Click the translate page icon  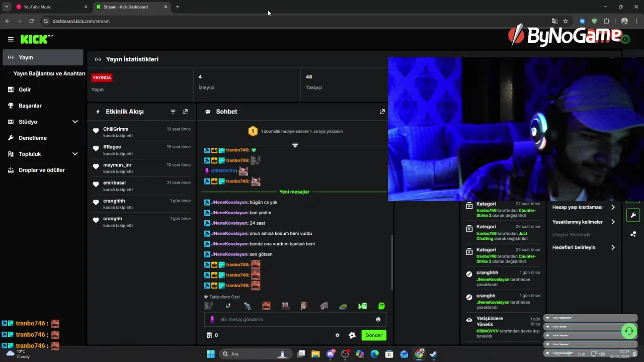pyautogui.click(x=554, y=21)
